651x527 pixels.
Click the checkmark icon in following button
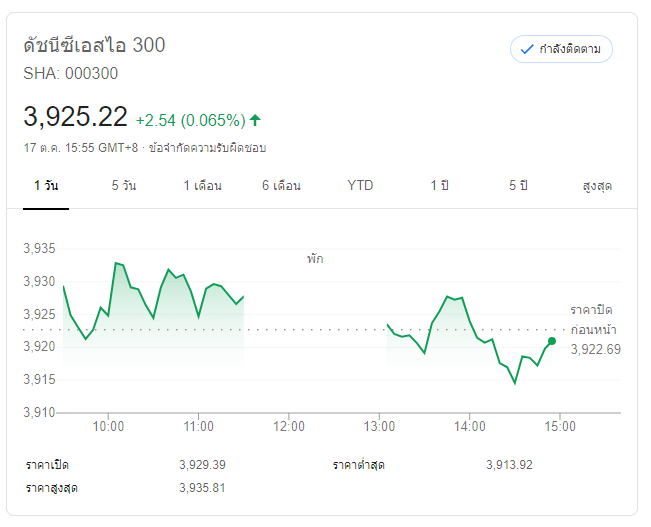pyautogui.click(x=527, y=49)
